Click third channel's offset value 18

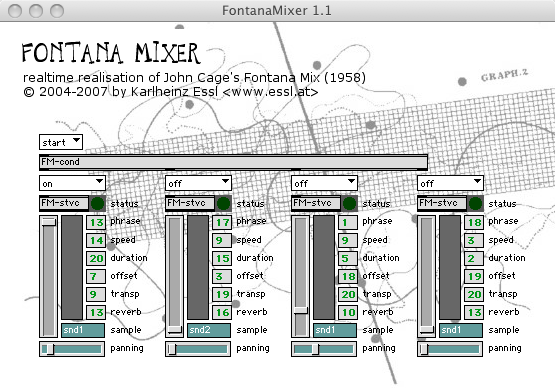(x=348, y=276)
